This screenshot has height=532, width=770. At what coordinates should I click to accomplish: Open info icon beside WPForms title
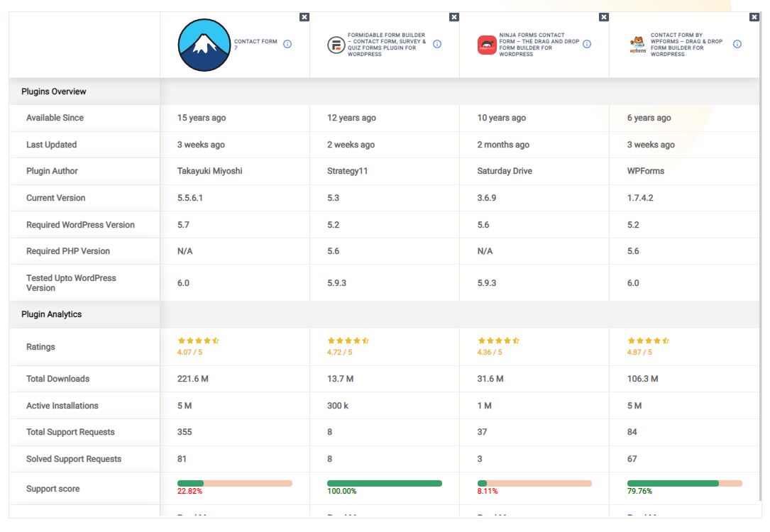pyautogui.click(x=737, y=44)
